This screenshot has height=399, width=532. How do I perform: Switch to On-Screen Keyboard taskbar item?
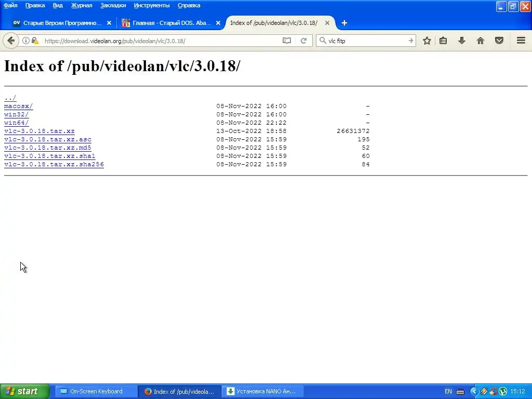(x=96, y=391)
